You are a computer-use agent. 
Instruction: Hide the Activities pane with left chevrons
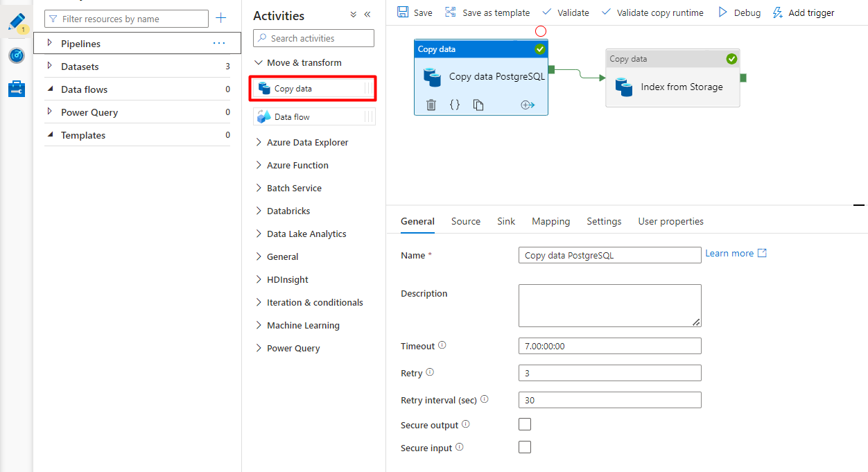tap(367, 15)
